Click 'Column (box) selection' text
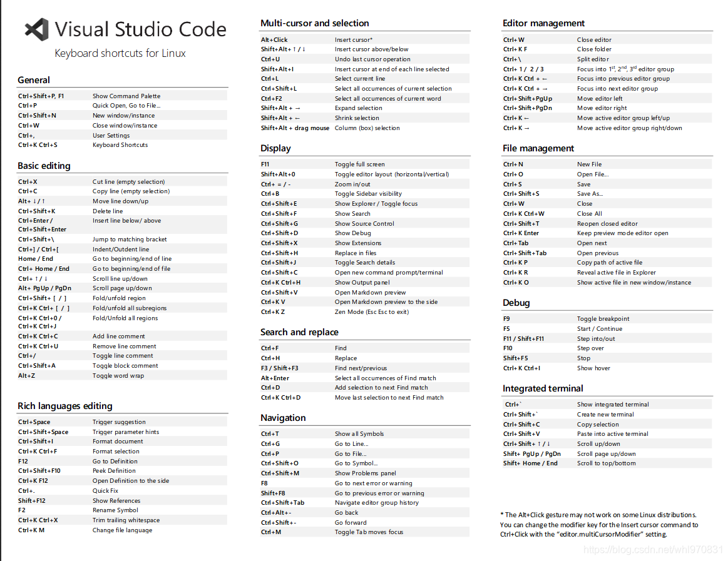728x561 pixels. (x=367, y=128)
